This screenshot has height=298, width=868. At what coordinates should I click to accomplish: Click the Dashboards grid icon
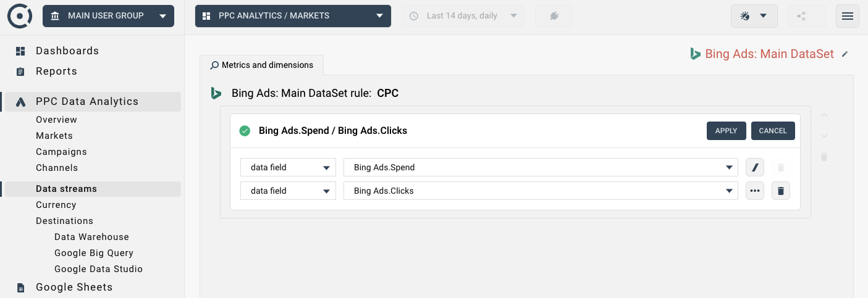(20, 51)
